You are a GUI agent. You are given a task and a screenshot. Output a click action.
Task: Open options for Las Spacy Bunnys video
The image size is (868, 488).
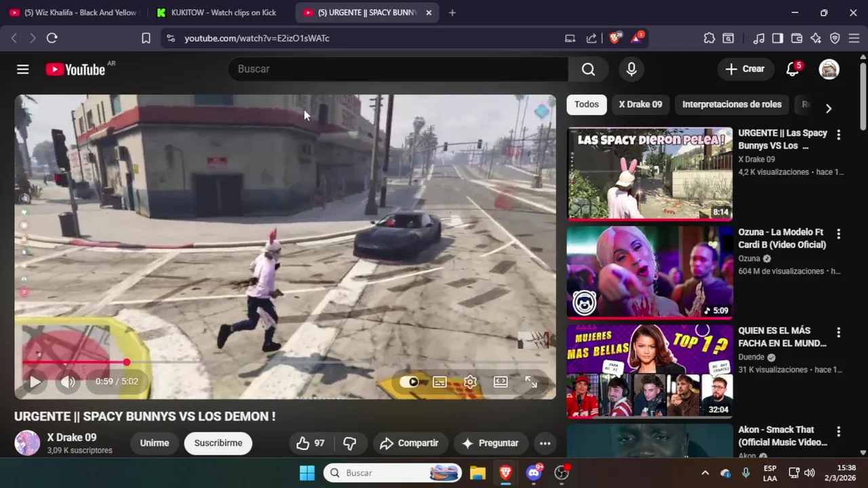[838, 135]
